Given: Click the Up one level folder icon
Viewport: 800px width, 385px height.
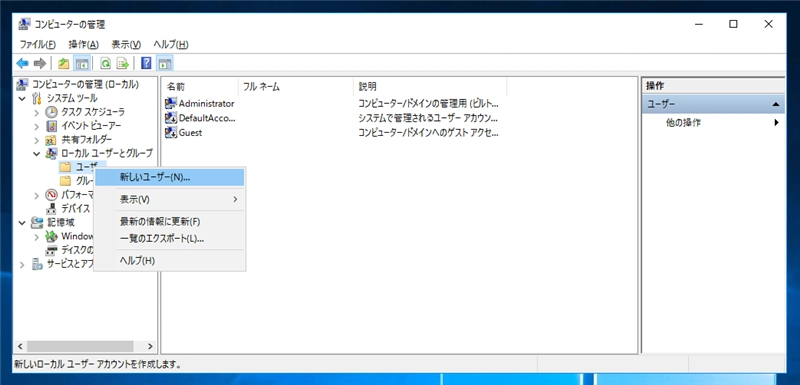Looking at the screenshot, I should (63, 63).
